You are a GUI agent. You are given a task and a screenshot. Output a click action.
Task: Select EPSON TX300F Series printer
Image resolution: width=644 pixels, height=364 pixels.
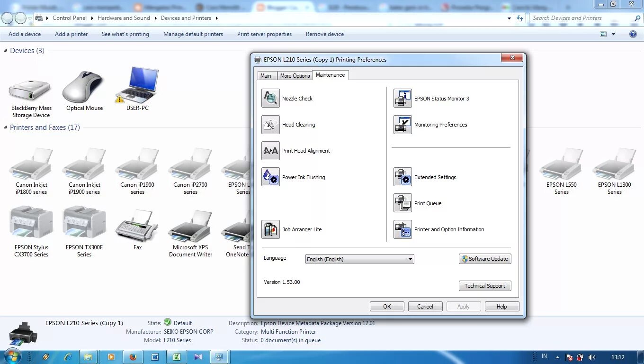pos(84,232)
